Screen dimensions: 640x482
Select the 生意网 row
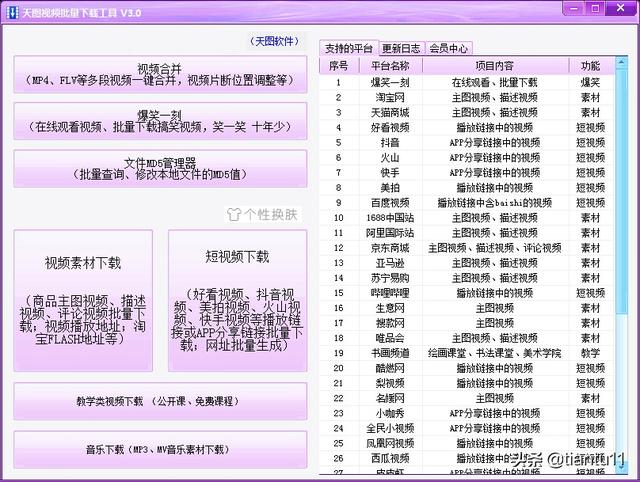click(467, 308)
